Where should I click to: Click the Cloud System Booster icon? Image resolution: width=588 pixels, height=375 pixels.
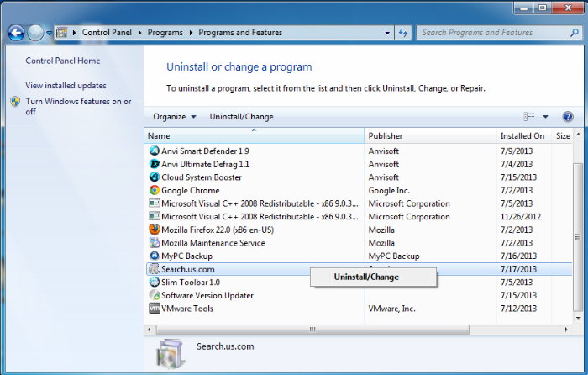[154, 177]
